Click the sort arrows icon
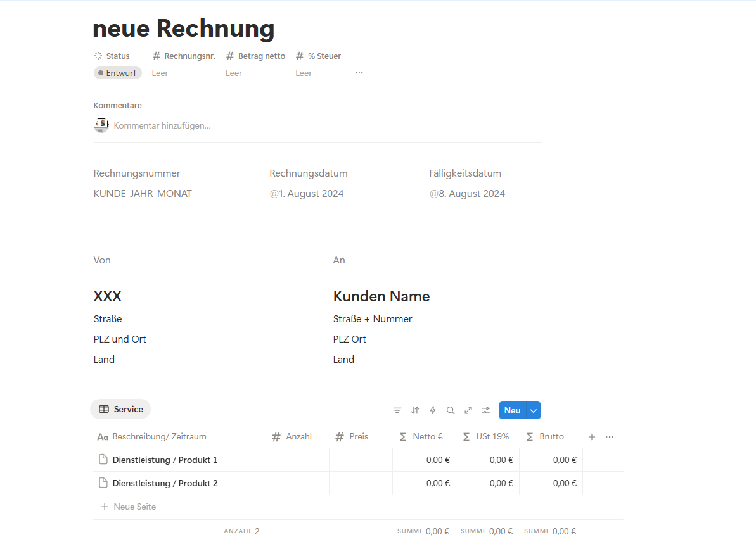Screen dimensions: 756x542 click(x=415, y=410)
